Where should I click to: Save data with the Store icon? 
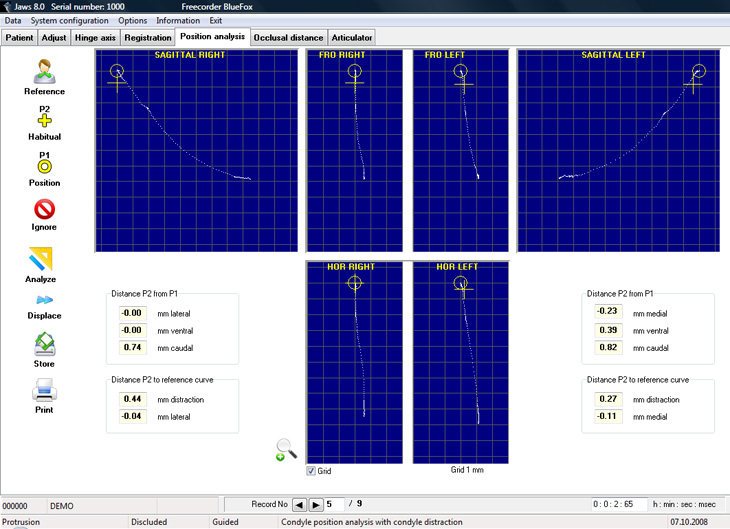44,345
